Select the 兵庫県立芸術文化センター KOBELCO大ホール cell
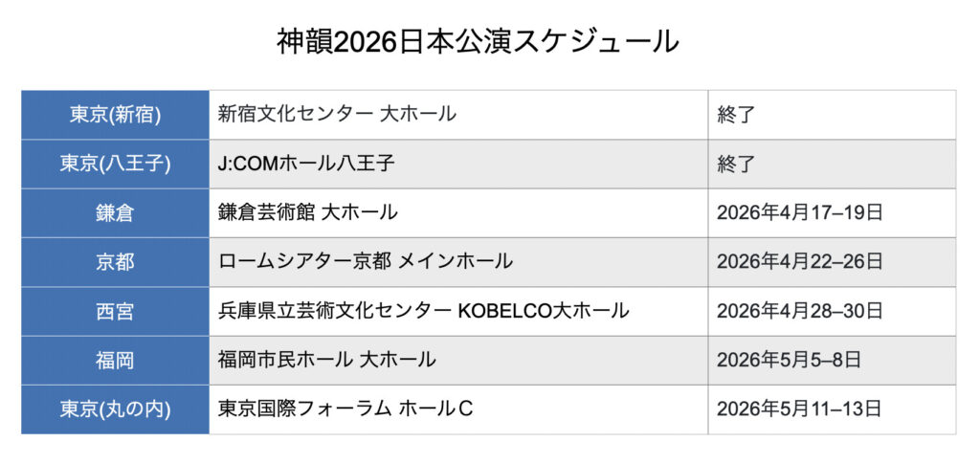 (423, 311)
